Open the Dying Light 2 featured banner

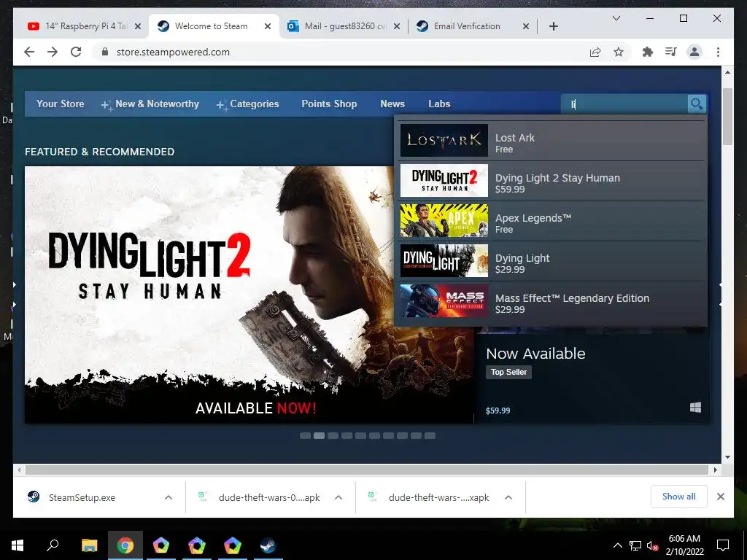pyautogui.click(x=249, y=295)
